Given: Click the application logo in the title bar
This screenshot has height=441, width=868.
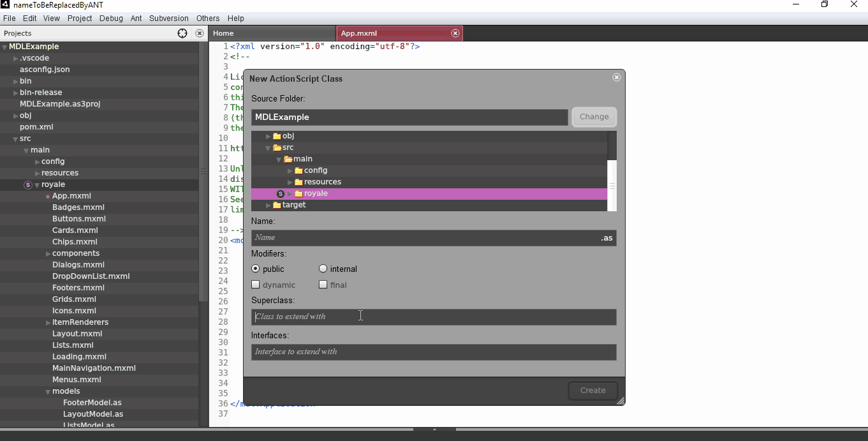Looking at the screenshot, I should [6, 5].
